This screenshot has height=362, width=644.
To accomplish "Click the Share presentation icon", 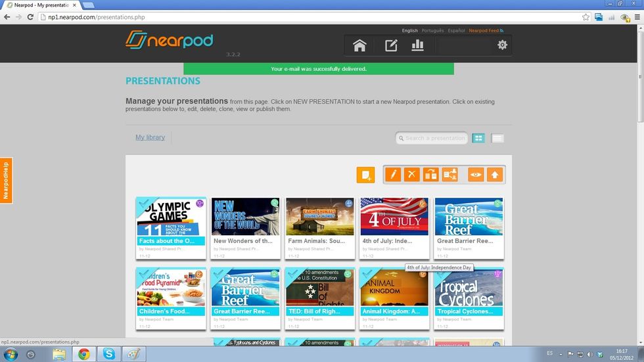I will (449, 175).
